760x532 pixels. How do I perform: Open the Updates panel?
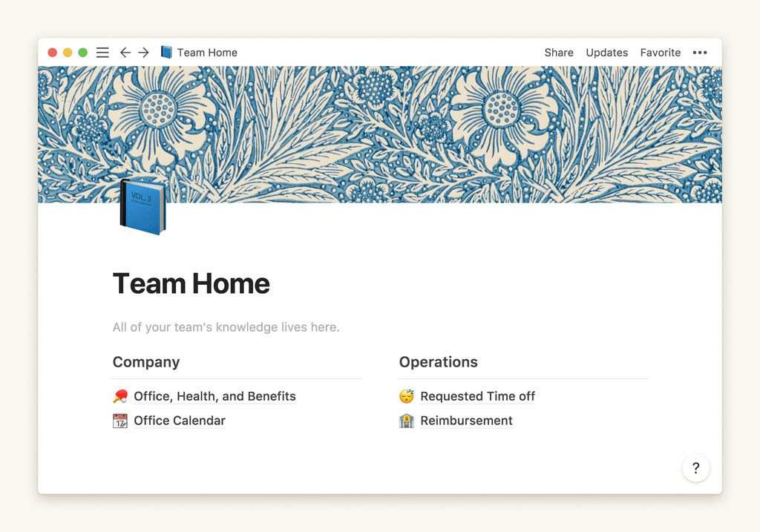pyautogui.click(x=607, y=53)
